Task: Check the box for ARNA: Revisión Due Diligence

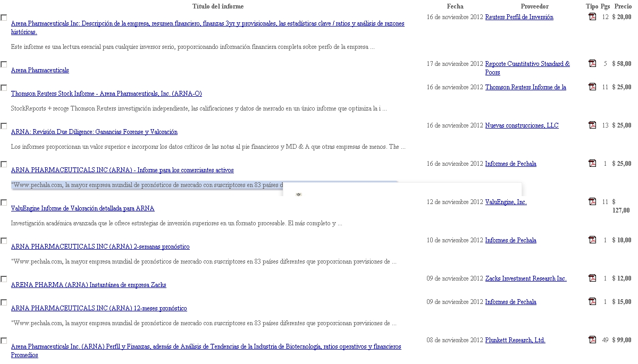Action: click(4, 126)
